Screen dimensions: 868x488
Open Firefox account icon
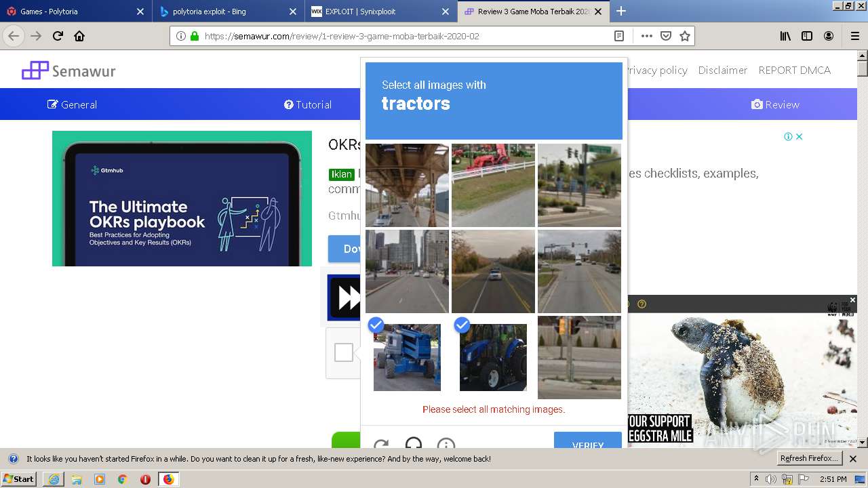(829, 36)
